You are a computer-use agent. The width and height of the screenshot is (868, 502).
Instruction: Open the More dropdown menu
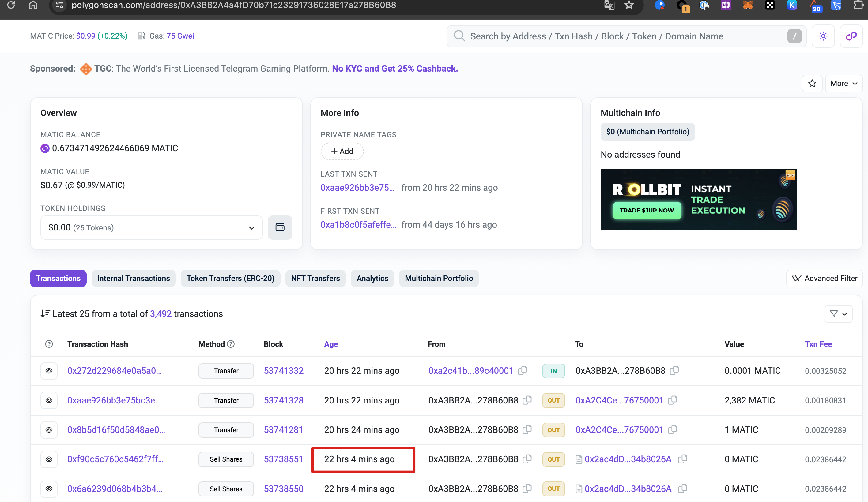click(843, 83)
